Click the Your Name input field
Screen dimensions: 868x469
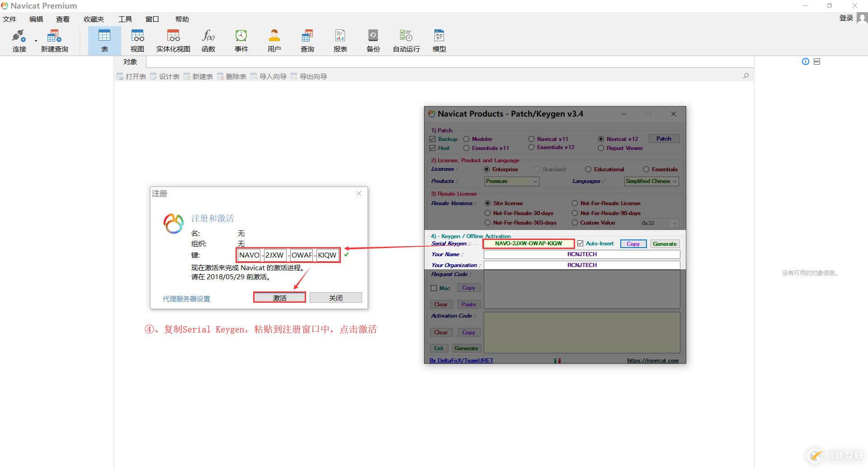pos(582,254)
